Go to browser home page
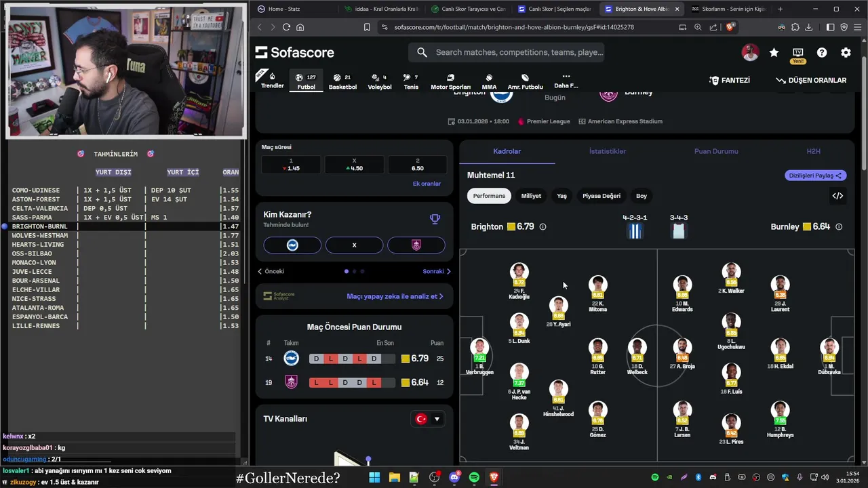Viewport: 868px width, 488px height. tap(300, 27)
